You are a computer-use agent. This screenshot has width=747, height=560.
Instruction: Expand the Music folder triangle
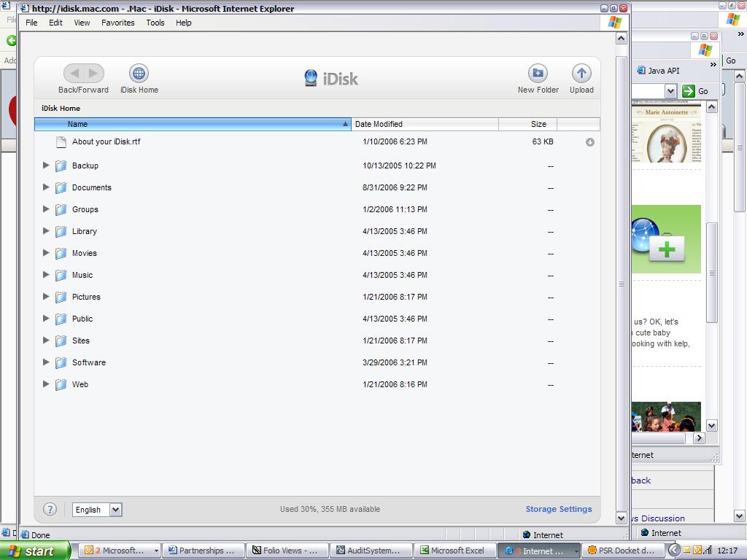point(46,275)
